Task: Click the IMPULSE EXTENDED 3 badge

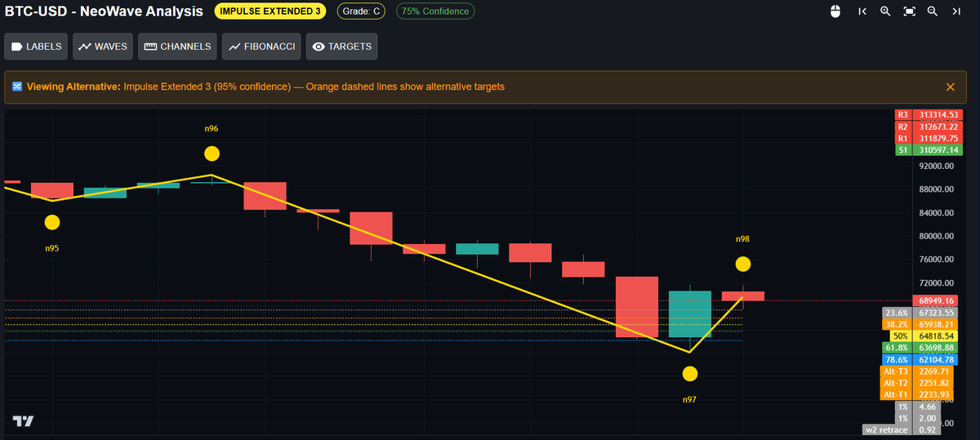Action: (x=269, y=11)
